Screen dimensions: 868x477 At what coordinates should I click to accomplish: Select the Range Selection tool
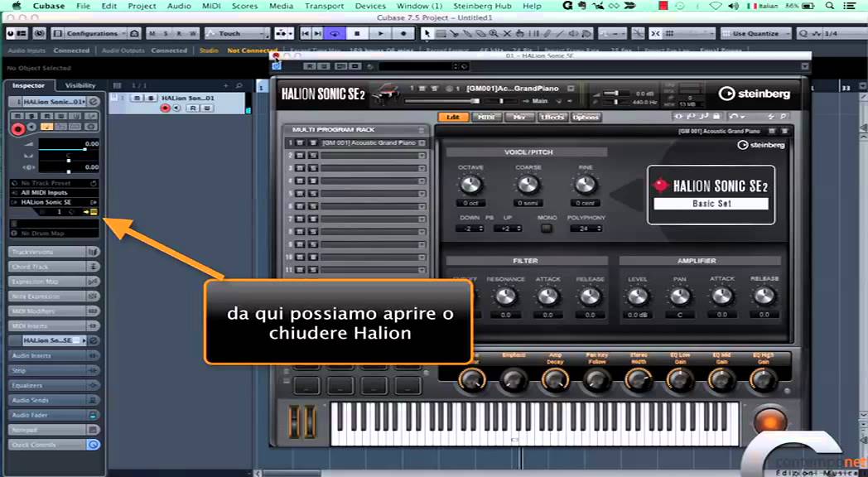441,33
